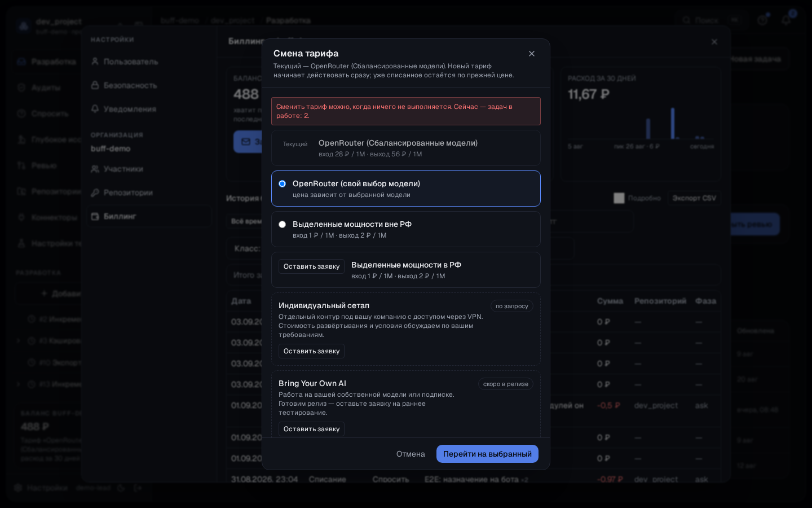Image resolution: width=812 pixels, height=508 pixels.
Task: Click Оставить заявку under Индивидуальный сетап
Action: pos(311,351)
